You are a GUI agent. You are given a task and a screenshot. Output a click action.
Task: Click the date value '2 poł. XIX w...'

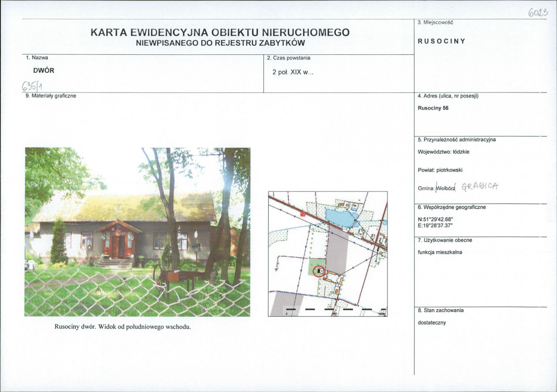point(293,72)
